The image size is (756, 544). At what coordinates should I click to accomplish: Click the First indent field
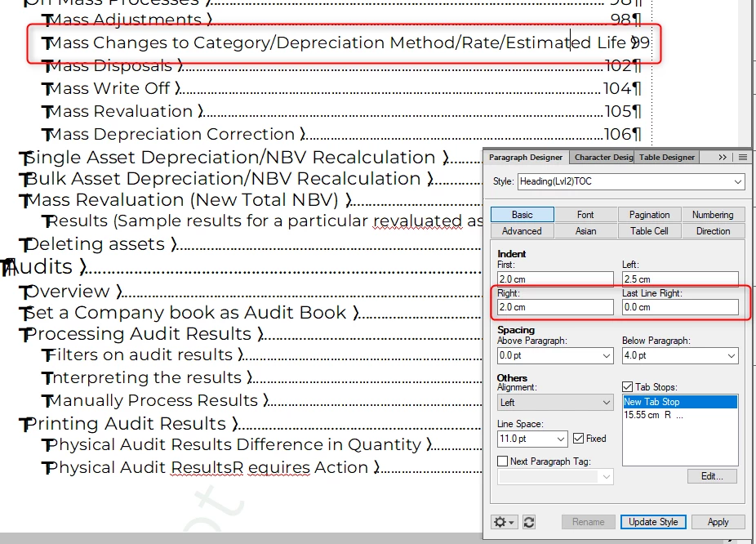coord(555,279)
